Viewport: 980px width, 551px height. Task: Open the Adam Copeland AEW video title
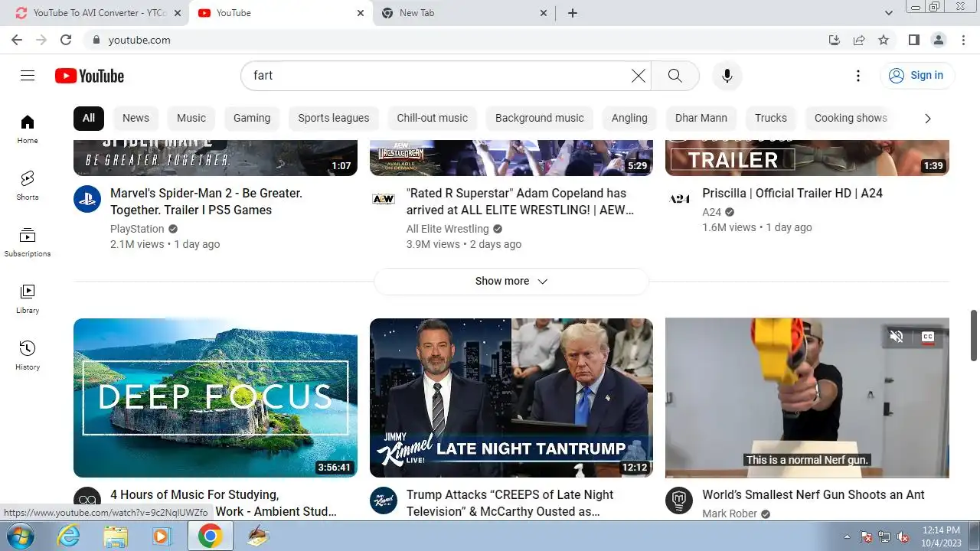point(520,201)
